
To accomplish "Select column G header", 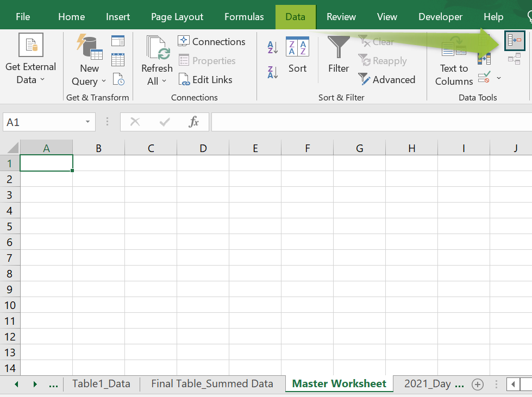I will pos(359,148).
